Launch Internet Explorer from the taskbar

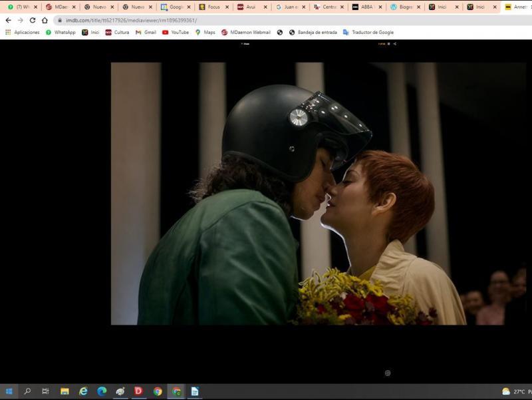[x=83, y=391]
